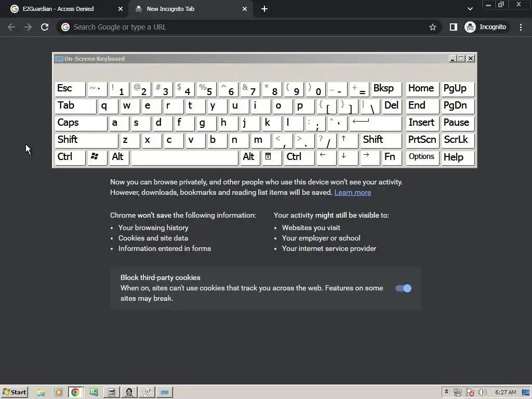Show hidden tray icons arrow
The width and height of the screenshot is (532, 399).
446,392
